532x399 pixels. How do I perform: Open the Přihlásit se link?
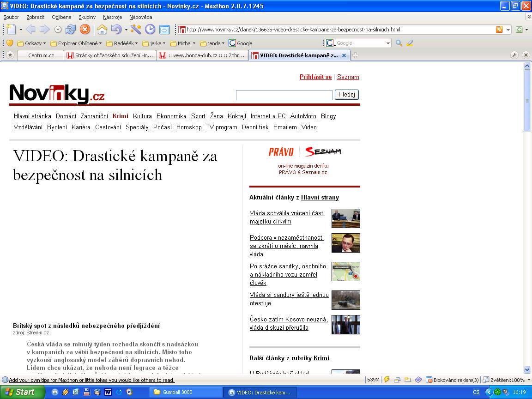315,77
